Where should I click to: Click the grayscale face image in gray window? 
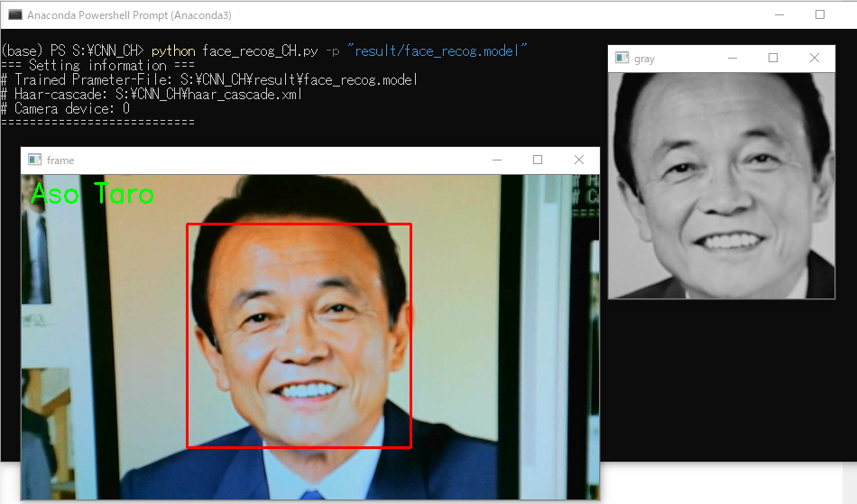[x=722, y=186]
